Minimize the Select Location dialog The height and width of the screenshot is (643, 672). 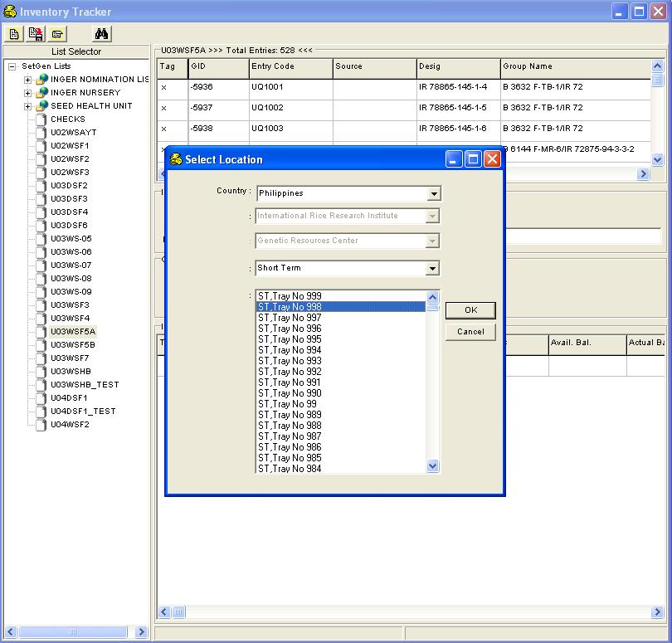pos(454,159)
